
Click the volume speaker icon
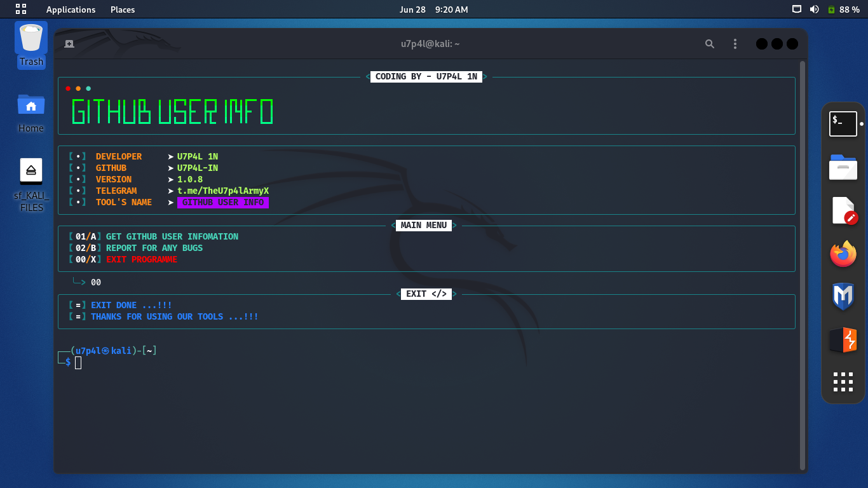(814, 10)
